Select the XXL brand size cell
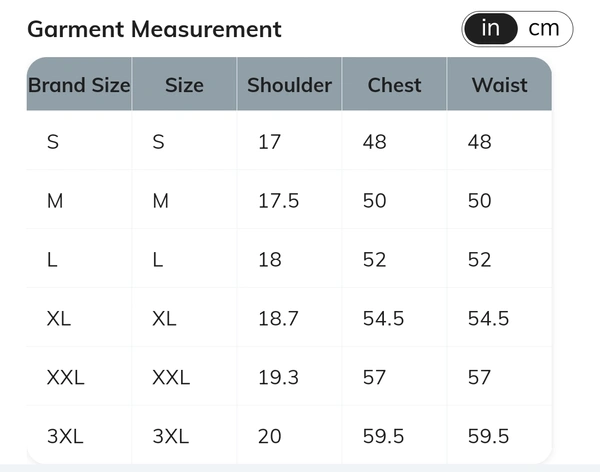Screen dimensions: 600x472 [79, 376]
